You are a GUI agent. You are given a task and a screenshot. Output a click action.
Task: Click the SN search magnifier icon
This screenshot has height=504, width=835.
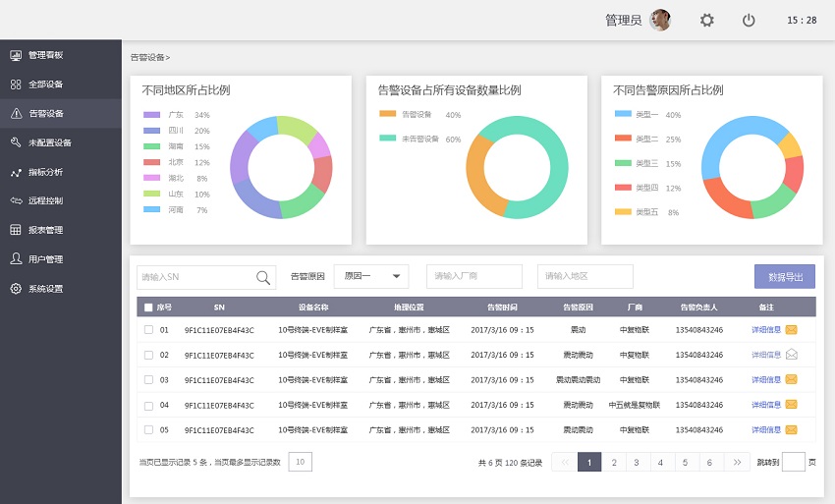coord(263,277)
